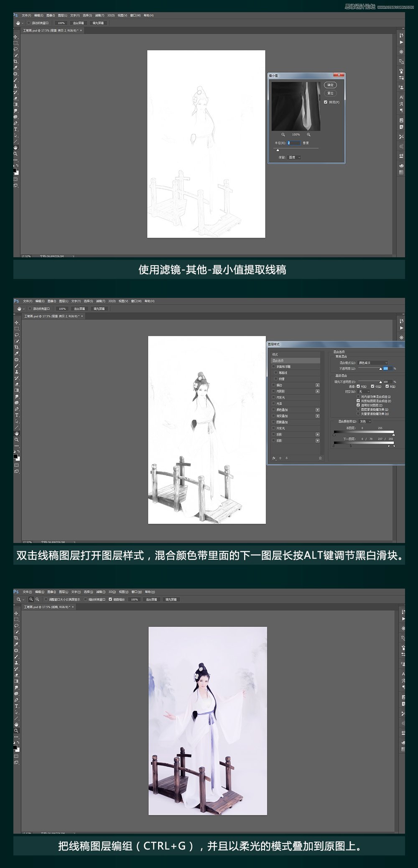The image size is (418, 868).
Task: Click the zoom-in magnifier in the 最小值 dialog
Action: click(x=309, y=134)
